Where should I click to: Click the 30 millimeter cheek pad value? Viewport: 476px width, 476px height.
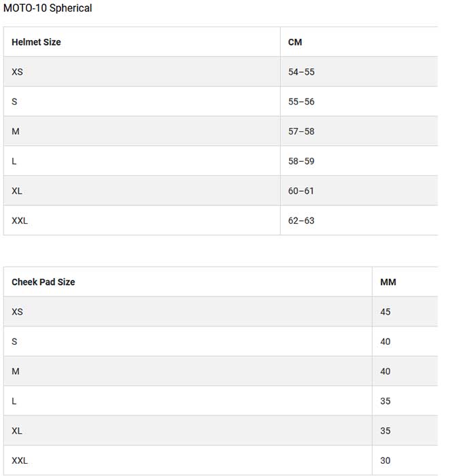point(386,461)
